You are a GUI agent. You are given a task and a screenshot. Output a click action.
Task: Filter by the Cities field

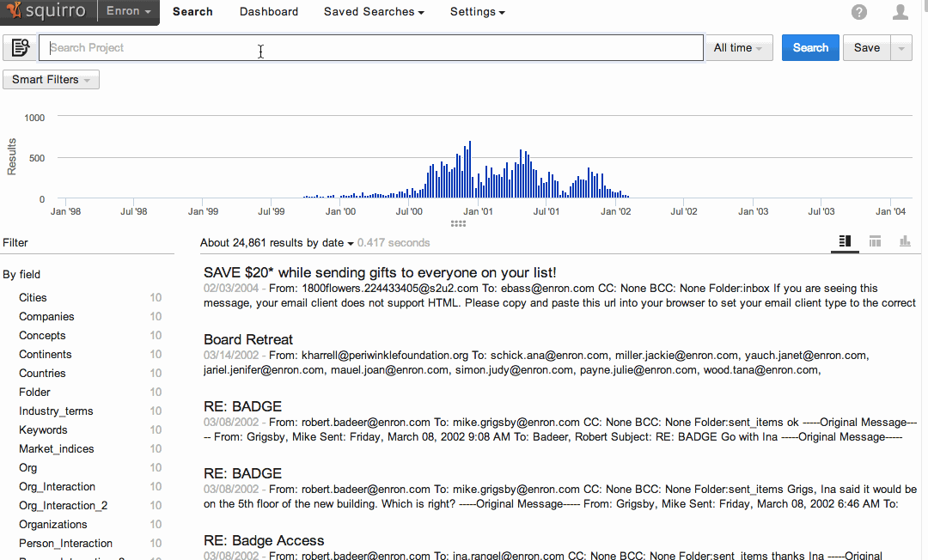(33, 297)
